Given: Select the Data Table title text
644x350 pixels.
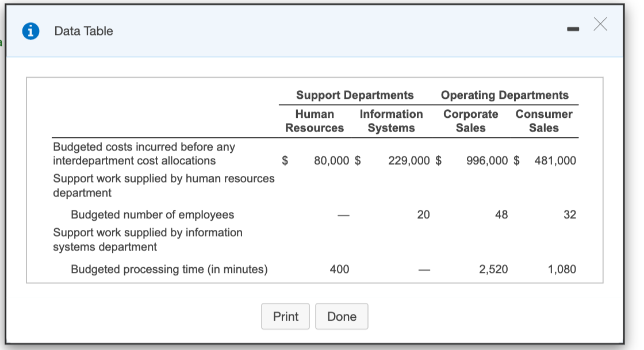Looking at the screenshot, I should pyautogui.click(x=82, y=32).
